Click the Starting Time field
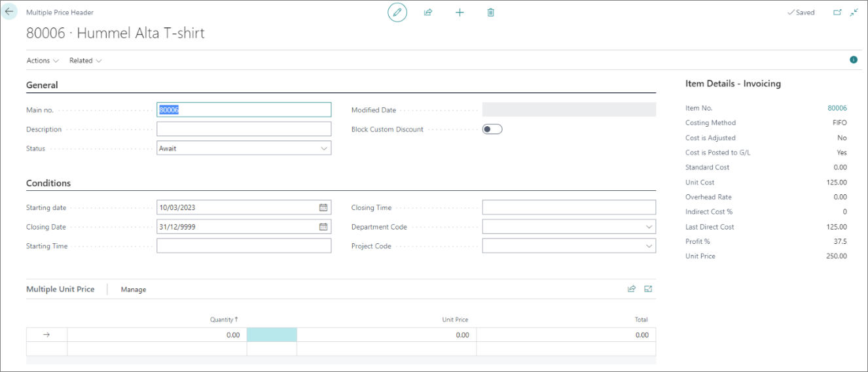868x372 pixels. [244, 246]
